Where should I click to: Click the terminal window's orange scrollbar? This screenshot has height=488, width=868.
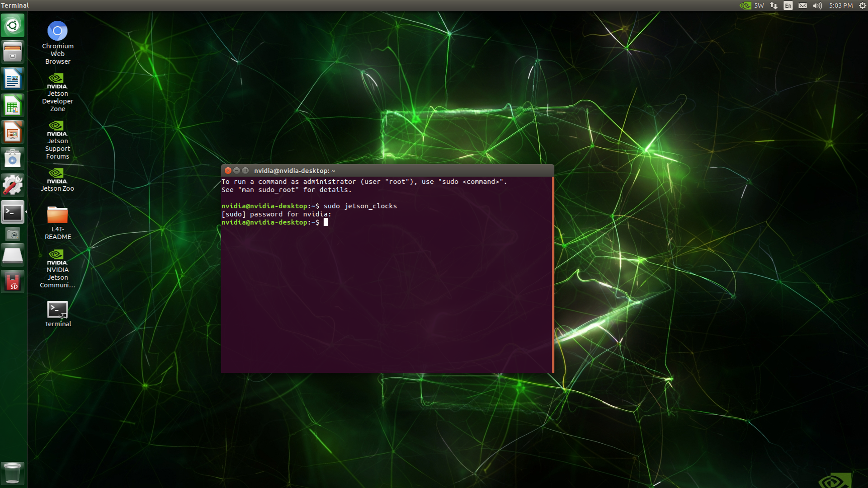(x=553, y=274)
